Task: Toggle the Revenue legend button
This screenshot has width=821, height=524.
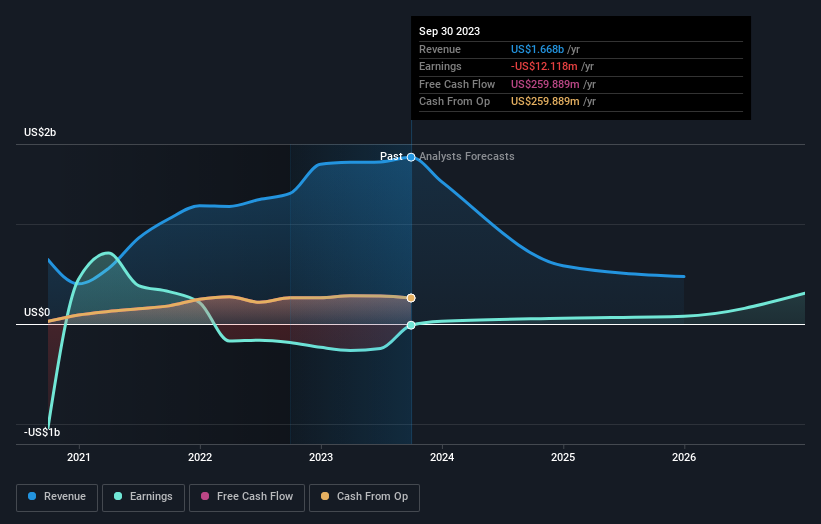Action: 57,497
